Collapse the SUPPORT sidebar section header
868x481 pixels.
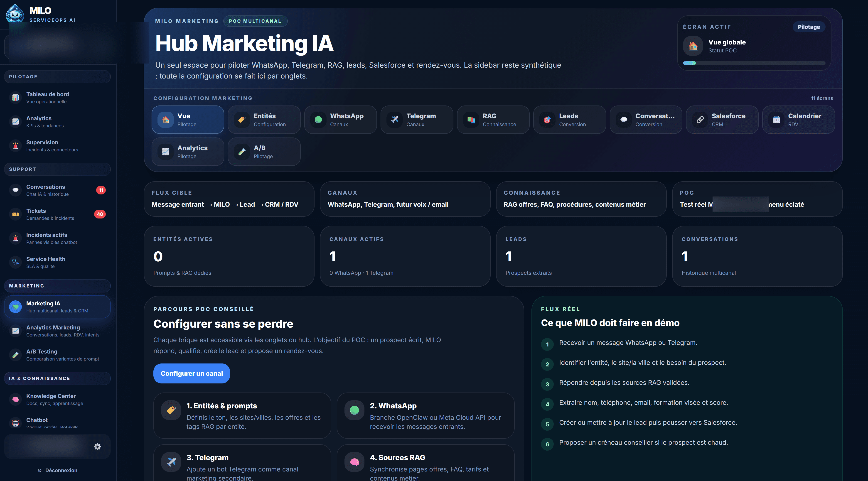pyautogui.click(x=57, y=169)
